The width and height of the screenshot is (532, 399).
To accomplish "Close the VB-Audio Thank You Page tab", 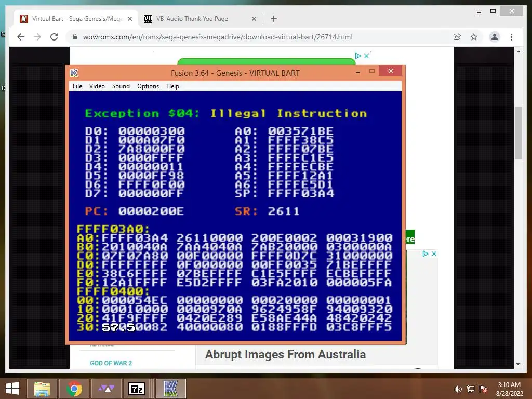I will click(254, 19).
